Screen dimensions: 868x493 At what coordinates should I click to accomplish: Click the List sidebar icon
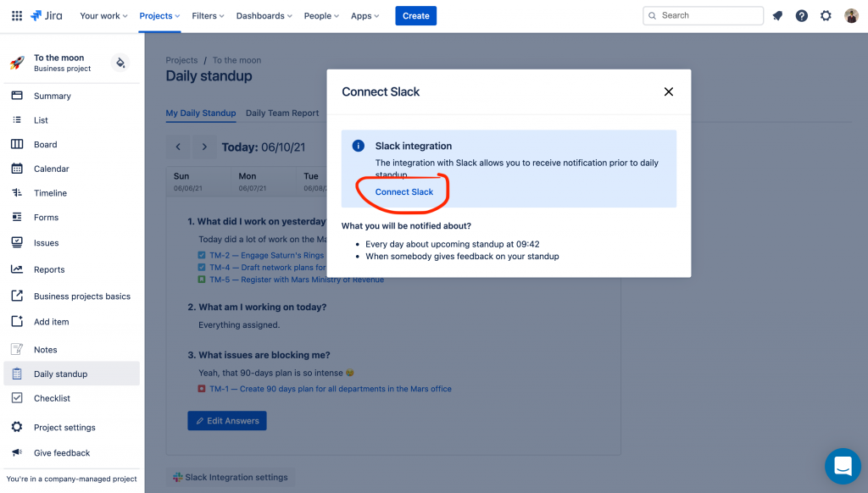pos(17,120)
